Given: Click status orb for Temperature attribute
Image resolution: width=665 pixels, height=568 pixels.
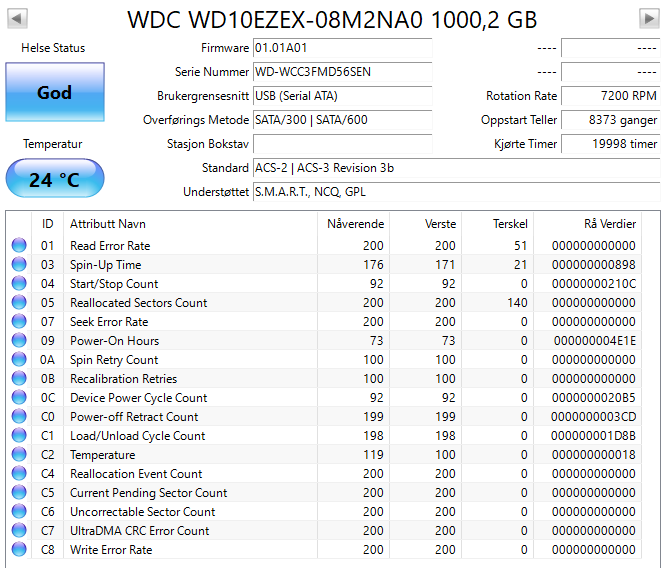Looking at the screenshot, I should click(19, 455).
